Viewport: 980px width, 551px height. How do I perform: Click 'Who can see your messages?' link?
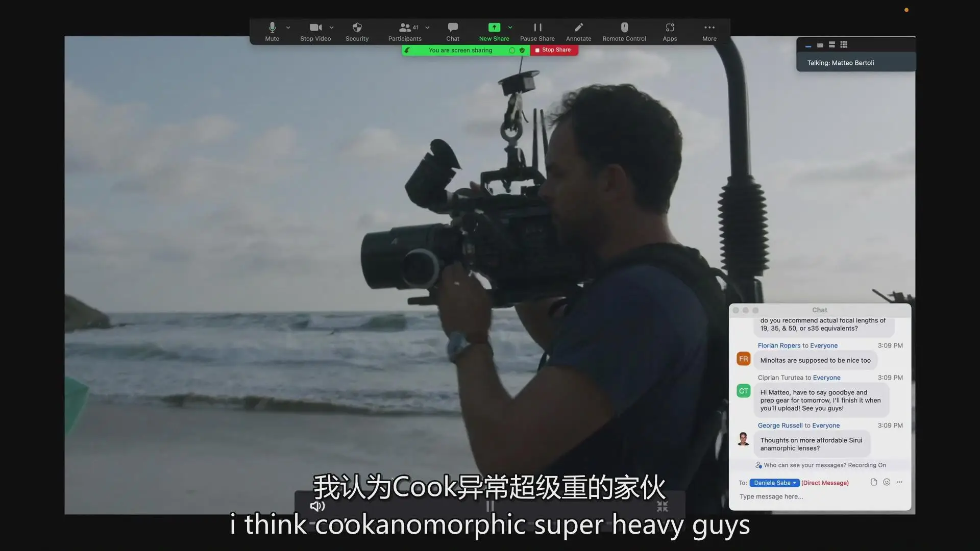[x=804, y=465]
